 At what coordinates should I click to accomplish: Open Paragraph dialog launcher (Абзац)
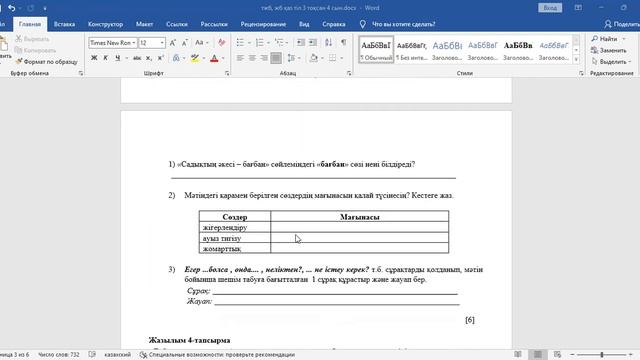(x=349, y=73)
